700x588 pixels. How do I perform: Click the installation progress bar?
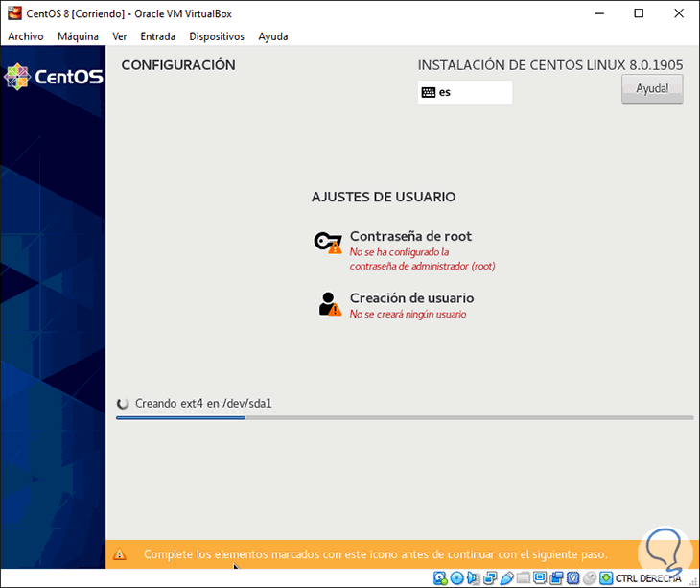(405, 418)
